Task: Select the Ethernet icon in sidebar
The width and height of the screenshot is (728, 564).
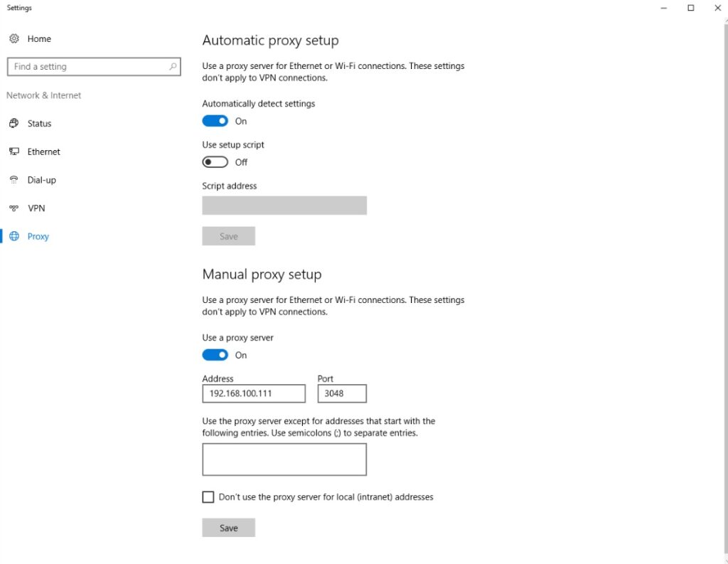Action: (14, 151)
